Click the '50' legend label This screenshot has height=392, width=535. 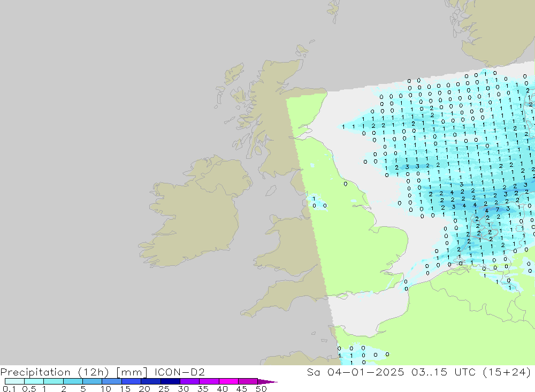tap(261, 389)
